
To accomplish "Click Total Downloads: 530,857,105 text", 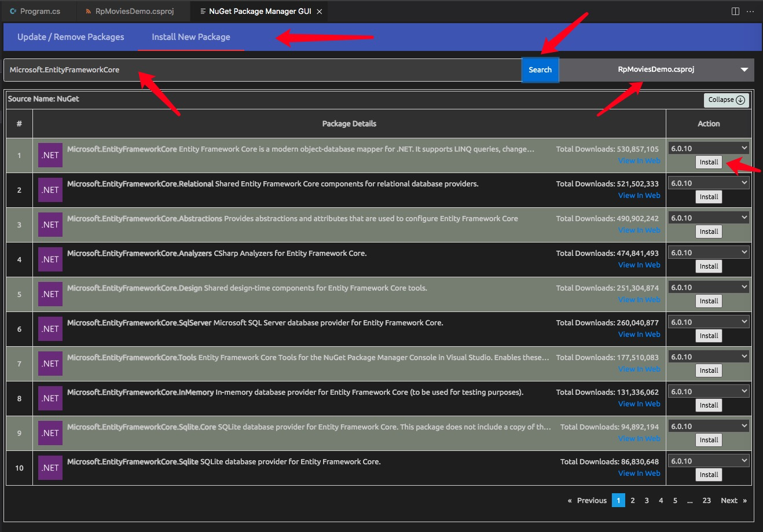I will coord(607,149).
